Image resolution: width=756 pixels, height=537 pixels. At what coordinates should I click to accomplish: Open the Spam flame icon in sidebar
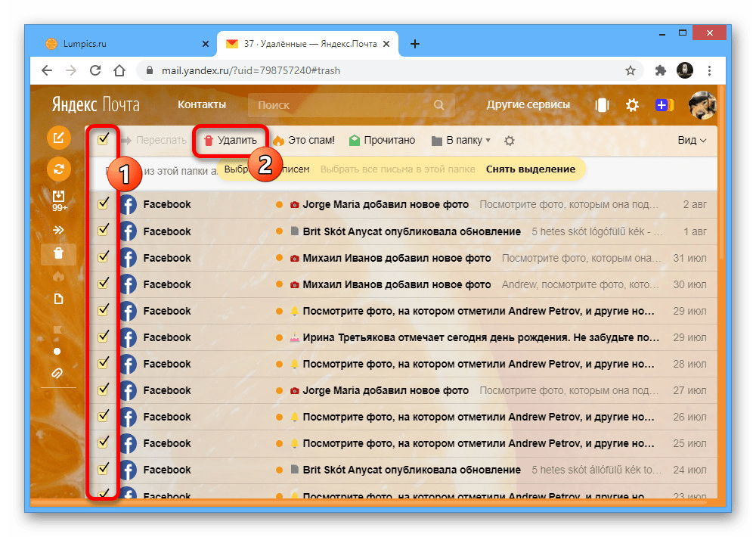point(59,278)
